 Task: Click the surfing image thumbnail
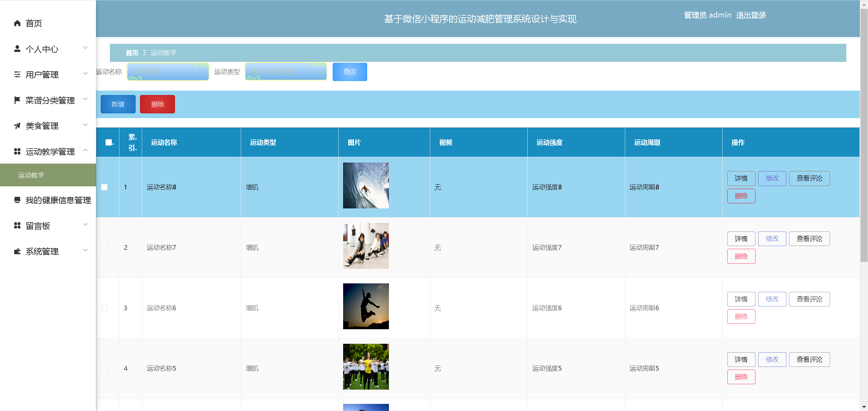tap(366, 185)
